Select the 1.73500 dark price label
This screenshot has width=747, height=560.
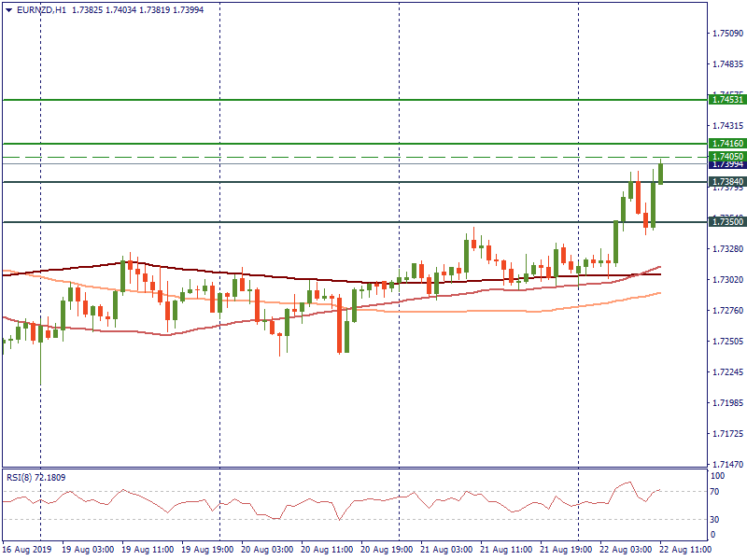[726, 222]
